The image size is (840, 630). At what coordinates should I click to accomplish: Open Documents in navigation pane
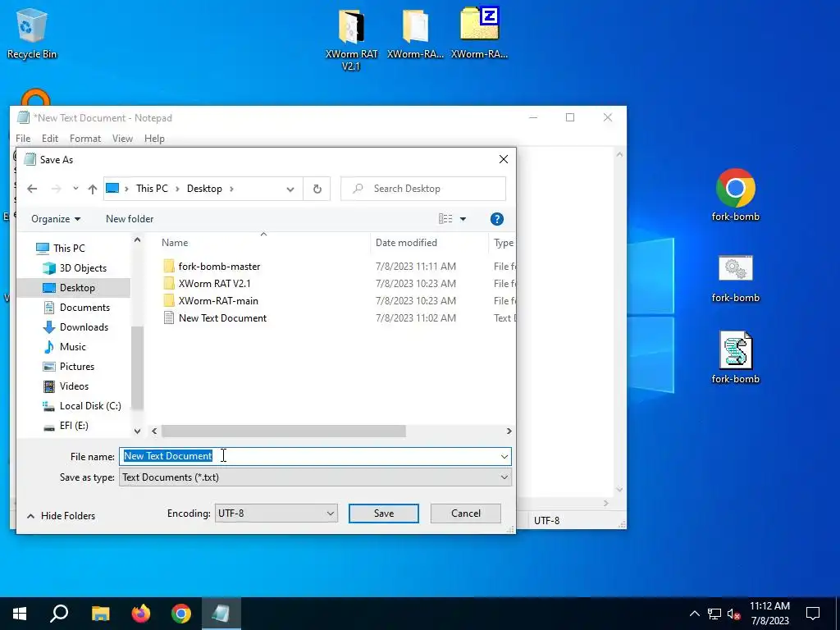[x=84, y=308]
